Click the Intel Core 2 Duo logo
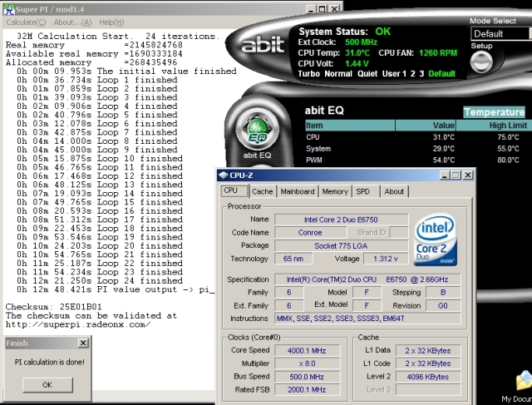Image resolution: width=532 pixels, height=405 pixels. pos(436,240)
